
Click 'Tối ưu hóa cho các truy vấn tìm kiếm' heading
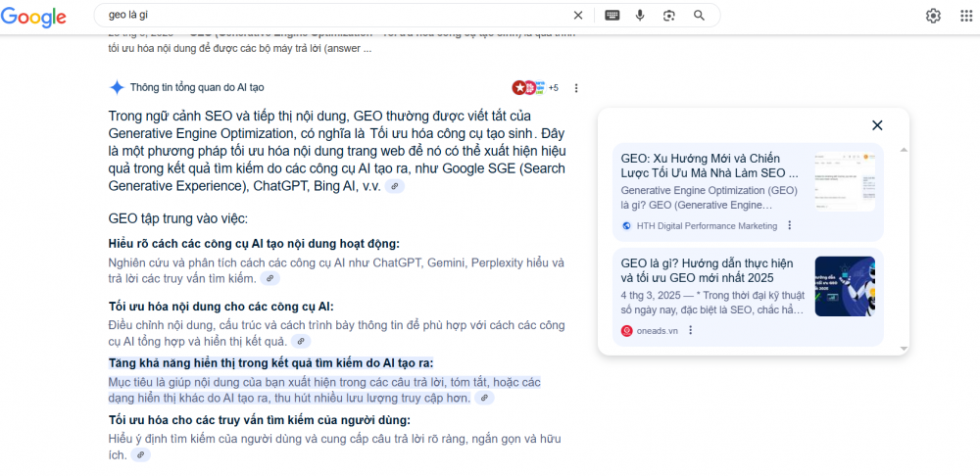260,420
